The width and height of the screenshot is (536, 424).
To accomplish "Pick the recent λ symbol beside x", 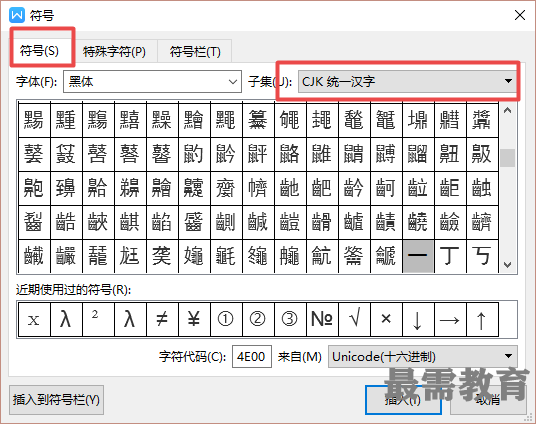I will point(66,320).
